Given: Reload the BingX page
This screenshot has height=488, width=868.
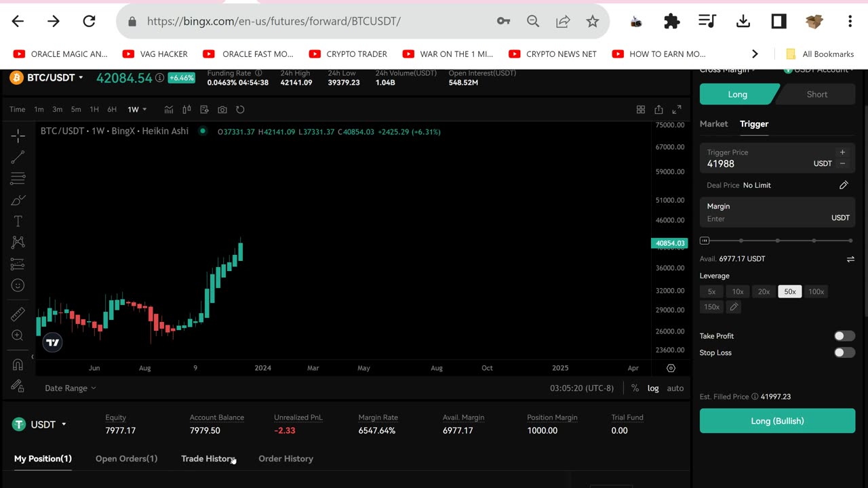Looking at the screenshot, I should (x=89, y=21).
